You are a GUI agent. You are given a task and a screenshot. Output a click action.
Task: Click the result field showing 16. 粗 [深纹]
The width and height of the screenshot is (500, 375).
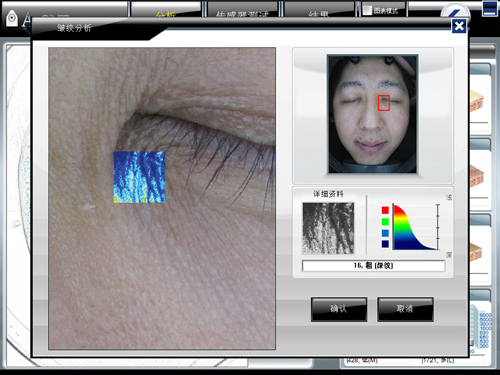[373, 266]
